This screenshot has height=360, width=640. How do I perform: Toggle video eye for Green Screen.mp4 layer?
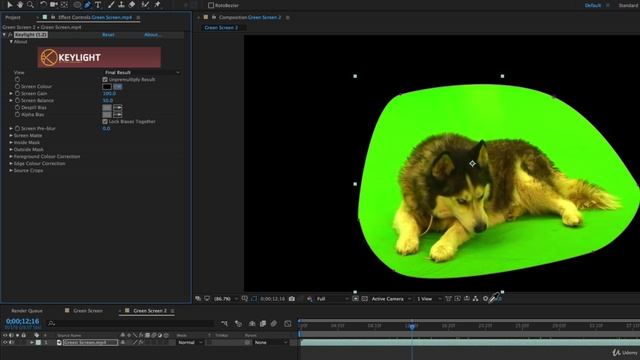[5, 342]
